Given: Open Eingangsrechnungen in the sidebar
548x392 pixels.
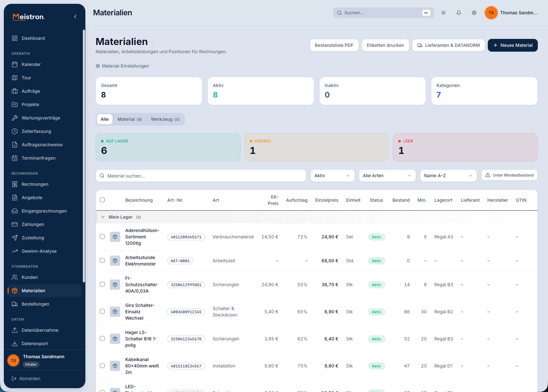Looking at the screenshot, I should [x=45, y=211].
